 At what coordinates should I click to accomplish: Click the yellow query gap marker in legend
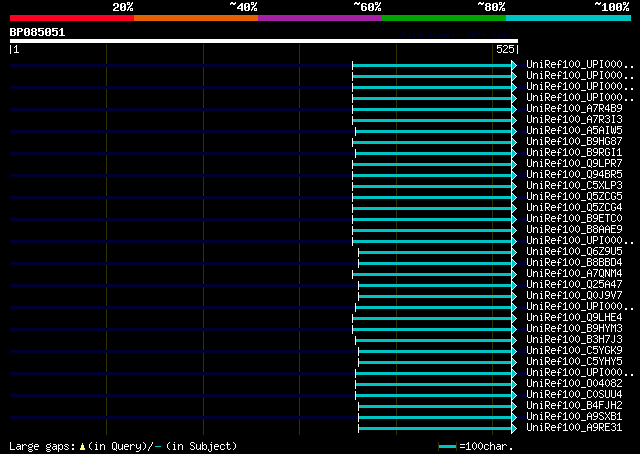[82, 447]
